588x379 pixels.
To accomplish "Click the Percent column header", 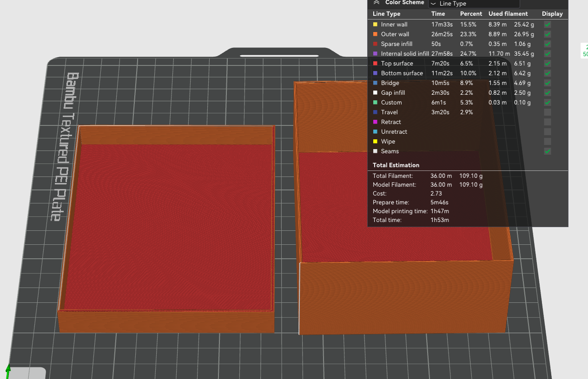I will 471,14.
